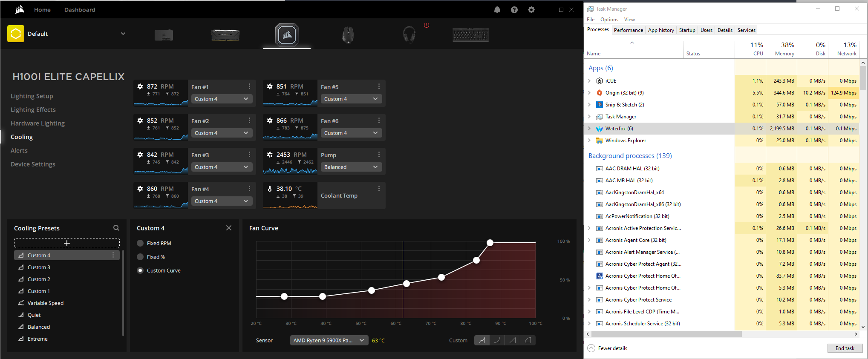This screenshot has width=868, height=359.
Task: Select Fixed % radio option
Action: click(x=140, y=257)
